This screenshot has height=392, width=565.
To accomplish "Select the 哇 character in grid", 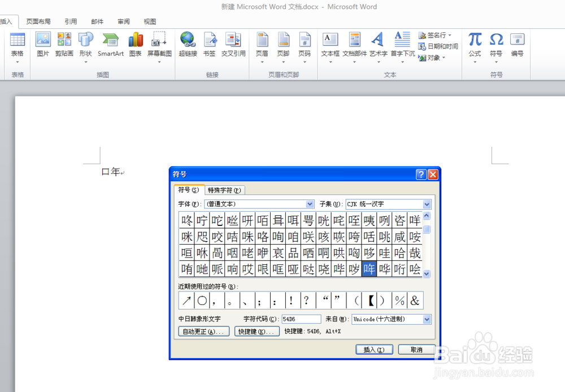I will (384, 253).
